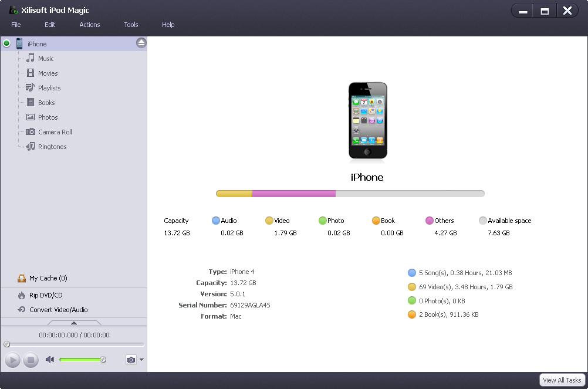Image resolution: width=588 pixels, height=389 pixels.
Task: Maximize the Xilisoft iPod Magic window
Action: pyautogui.click(x=545, y=11)
